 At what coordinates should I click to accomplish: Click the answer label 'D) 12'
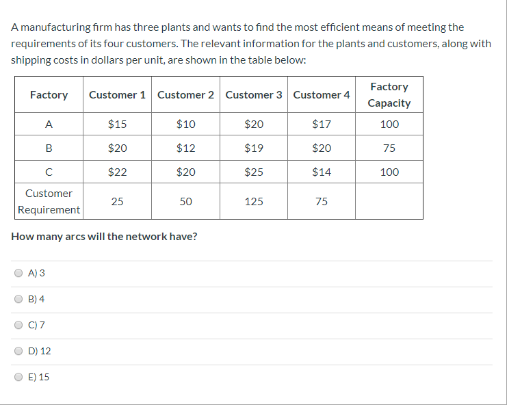[39, 351]
